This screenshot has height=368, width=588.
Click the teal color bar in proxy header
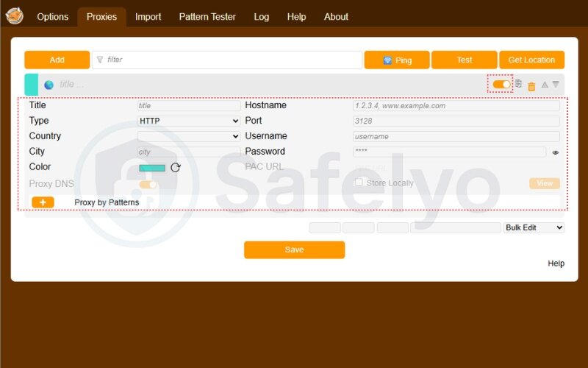click(x=32, y=85)
